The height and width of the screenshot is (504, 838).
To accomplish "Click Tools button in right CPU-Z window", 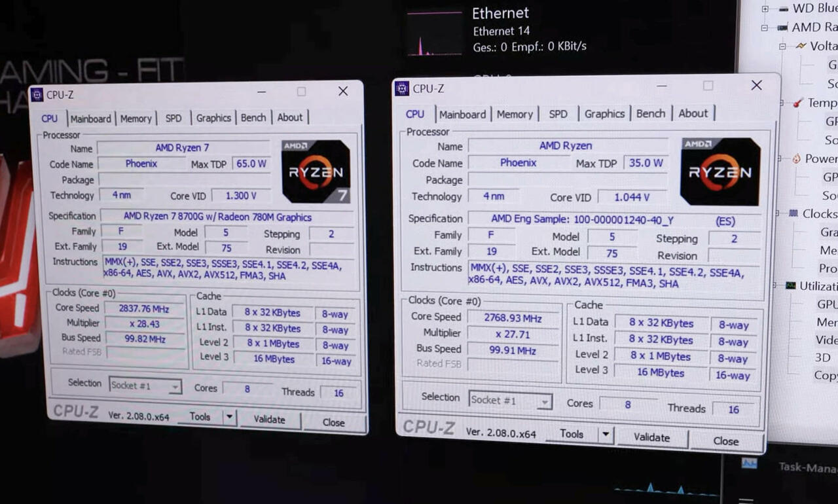I will (572, 434).
